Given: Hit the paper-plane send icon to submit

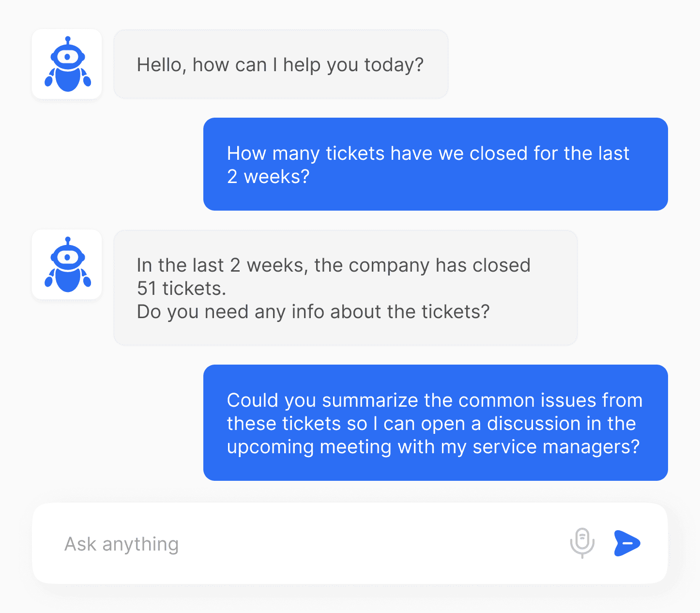Looking at the screenshot, I should [627, 543].
